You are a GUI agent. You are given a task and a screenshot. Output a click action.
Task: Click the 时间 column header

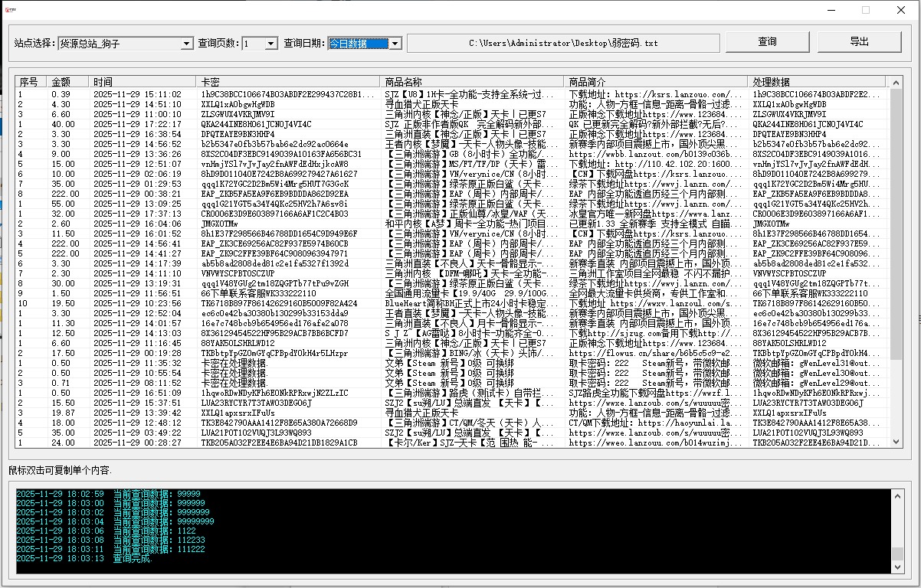click(x=142, y=82)
